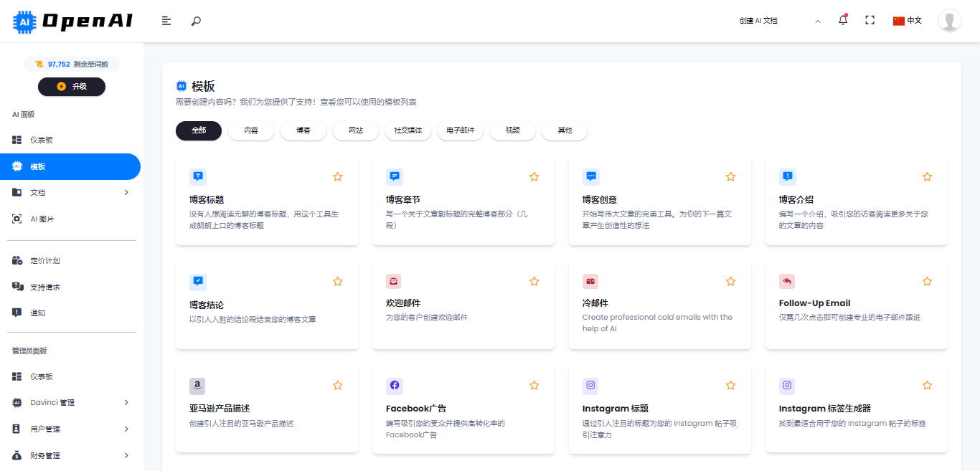Select the 电子邮件 filter tab

coord(461,130)
